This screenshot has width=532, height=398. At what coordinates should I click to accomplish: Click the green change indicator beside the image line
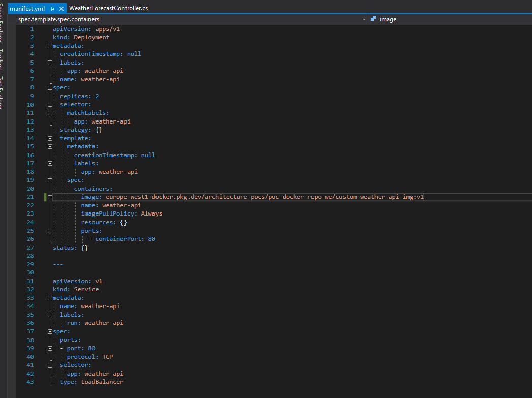(x=44, y=197)
